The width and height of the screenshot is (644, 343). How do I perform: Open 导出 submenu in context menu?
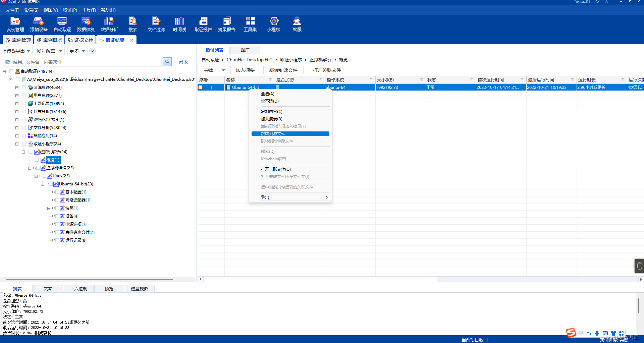[290, 197]
